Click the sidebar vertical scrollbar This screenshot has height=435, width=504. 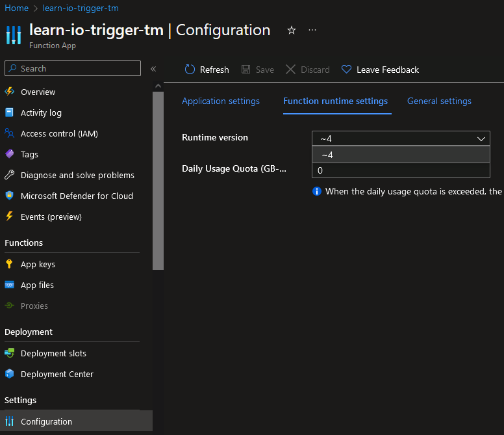tap(158, 182)
